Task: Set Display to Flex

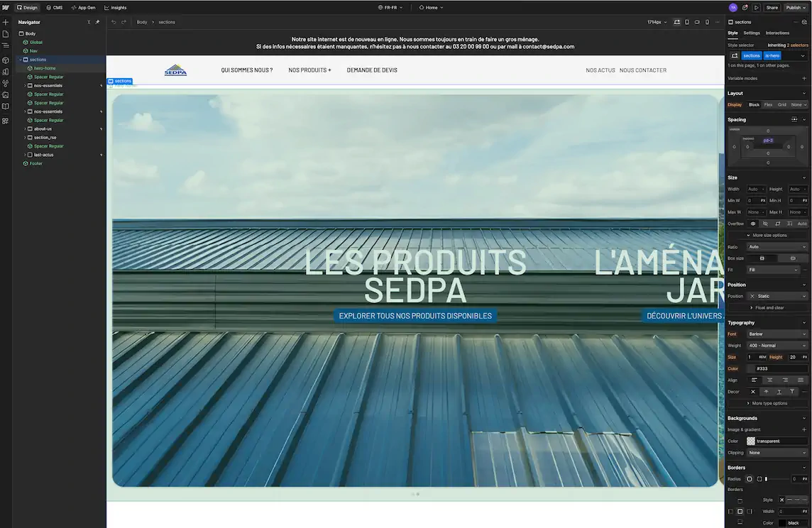Action: tap(769, 105)
